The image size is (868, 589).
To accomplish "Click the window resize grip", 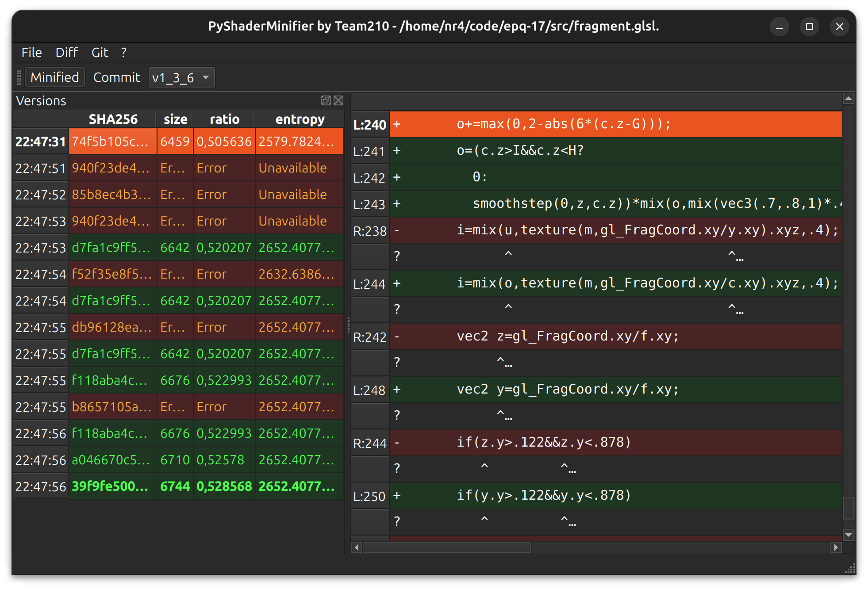I will pyautogui.click(x=850, y=569).
